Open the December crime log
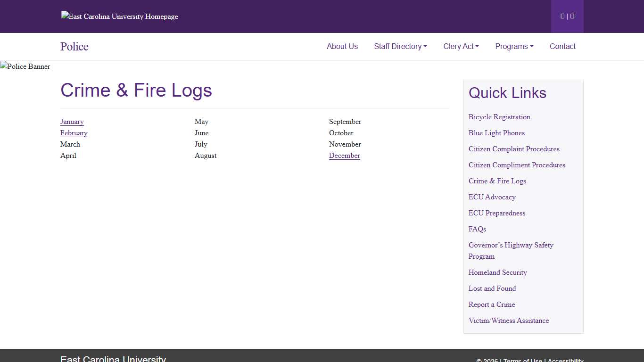644x362 pixels. (344, 156)
